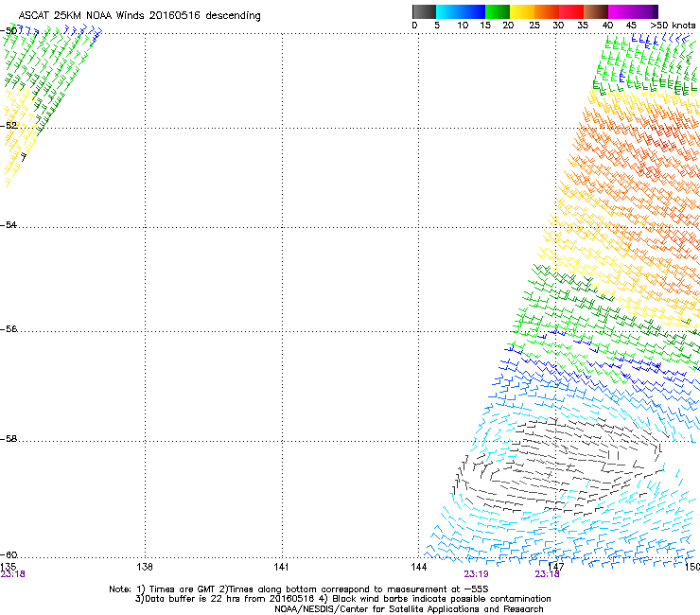Click the yellow 20-25 knots legend color
The height and width of the screenshot is (615, 700).
pyautogui.click(x=522, y=11)
